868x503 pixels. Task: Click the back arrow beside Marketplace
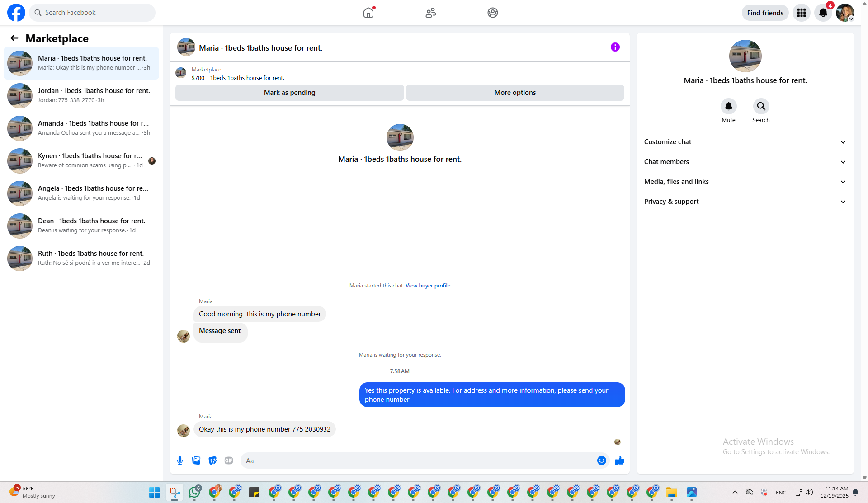point(14,38)
